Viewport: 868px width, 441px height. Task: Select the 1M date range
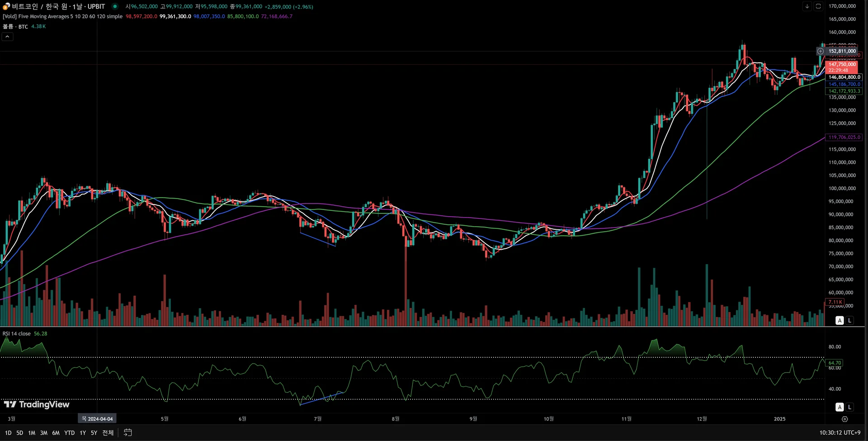coord(32,433)
